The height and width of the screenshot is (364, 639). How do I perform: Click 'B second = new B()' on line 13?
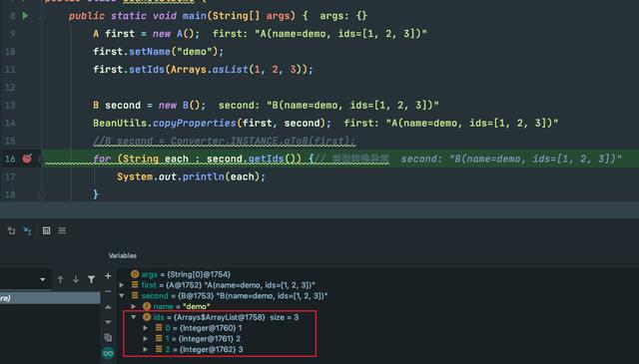pos(150,106)
